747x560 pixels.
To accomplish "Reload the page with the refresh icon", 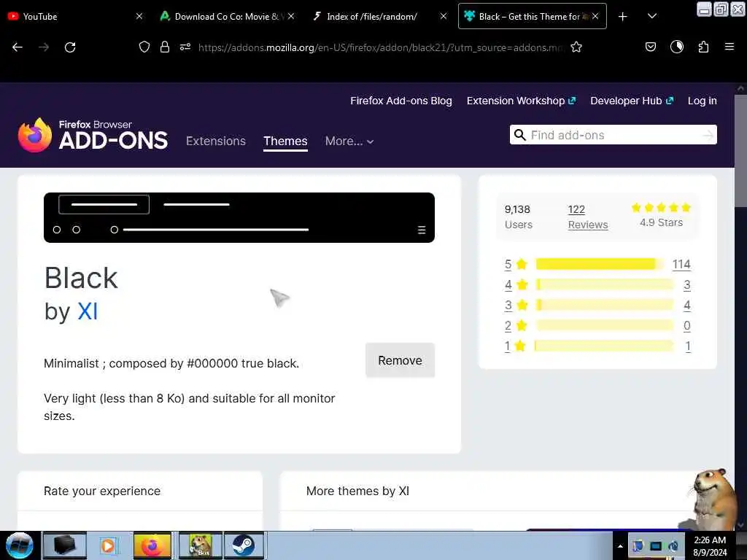I will [x=70, y=47].
